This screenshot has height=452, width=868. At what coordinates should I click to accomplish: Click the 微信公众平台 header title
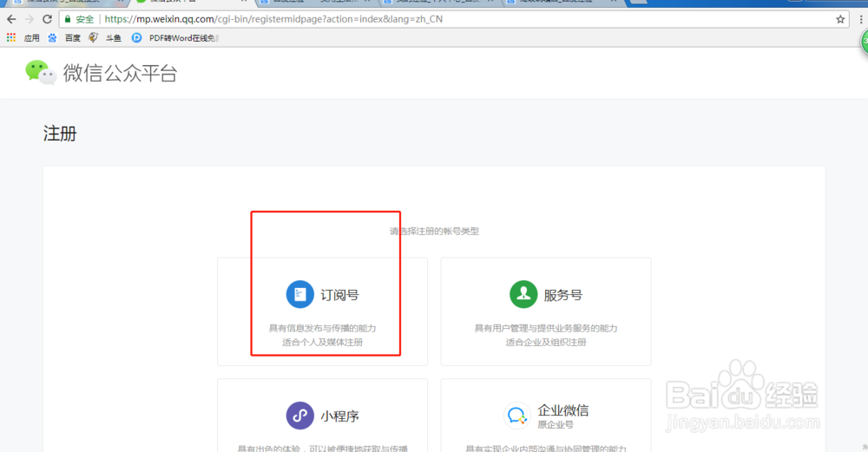pyautogui.click(x=120, y=73)
